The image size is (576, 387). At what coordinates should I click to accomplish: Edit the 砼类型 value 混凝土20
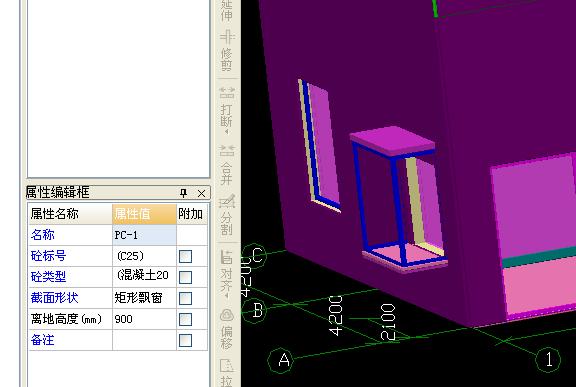144,277
